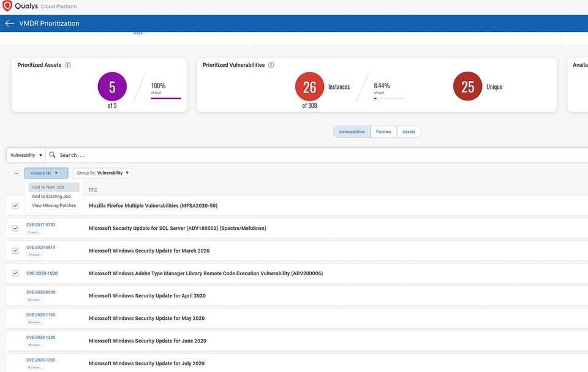Open the Vulnerability search type dropdown
588x372 pixels.
(x=24, y=154)
